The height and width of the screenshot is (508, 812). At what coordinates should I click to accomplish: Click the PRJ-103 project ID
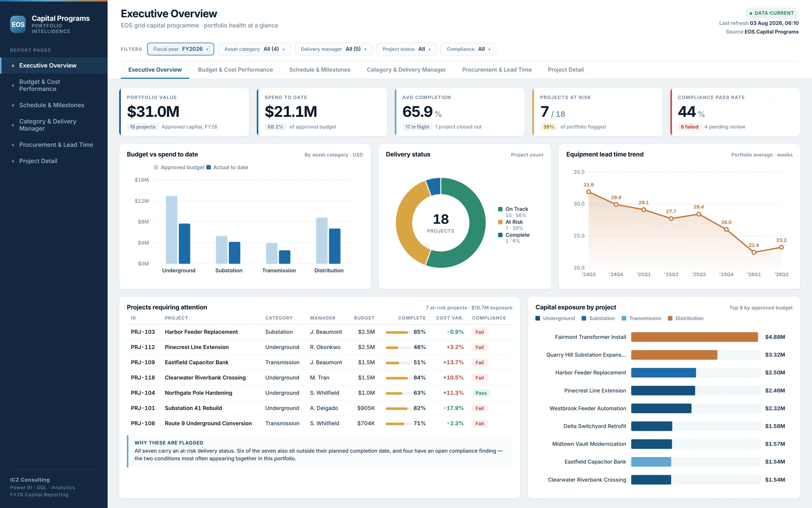click(x=143, y=332)
